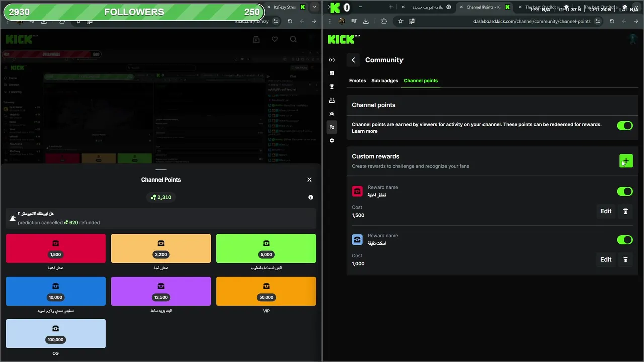Click the heart icon on the Kick stream page
This screenshot has width=644, height=362.
275,39
